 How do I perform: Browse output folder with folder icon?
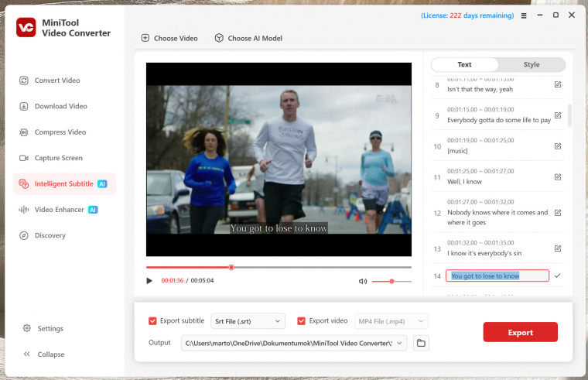pyautogui.click(x=421, y=343)
